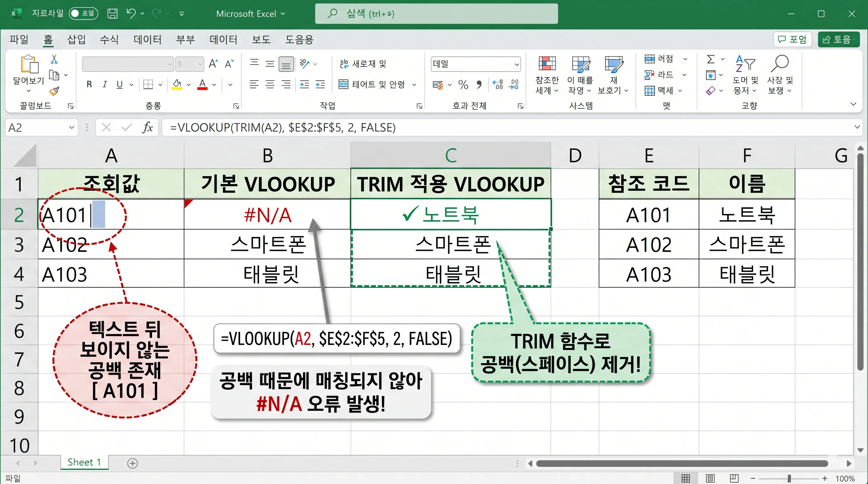Toggle middle vertical alignment
The height and width of the screenshot is (484, 868).
coord(270,64)
